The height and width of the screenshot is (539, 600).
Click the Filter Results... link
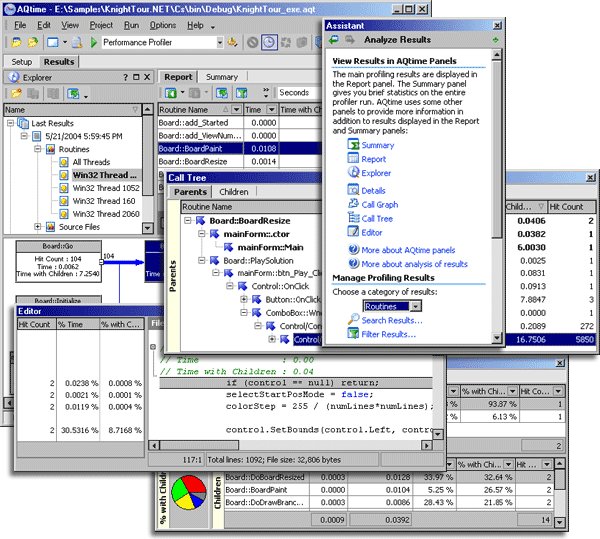pyautogui.click(x=388, y=334)
